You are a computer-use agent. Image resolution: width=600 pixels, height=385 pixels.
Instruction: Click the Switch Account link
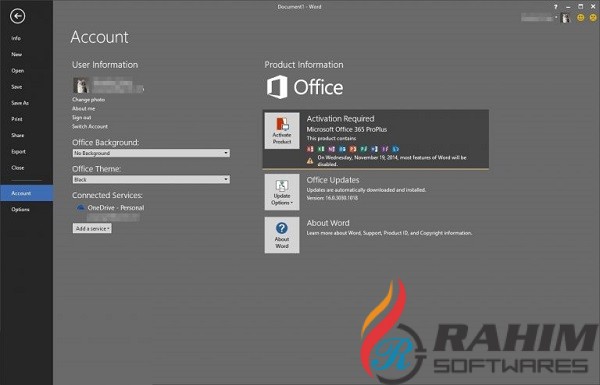coord(90,126)
